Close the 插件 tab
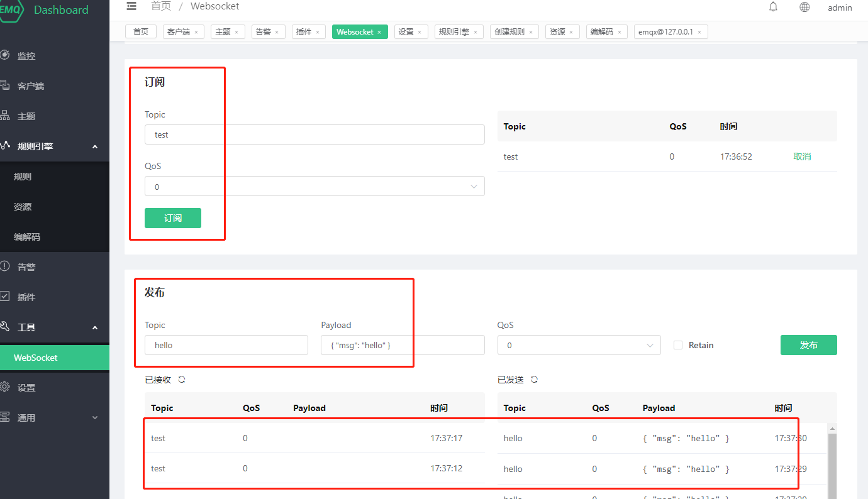Screen dimensions: 868x499 pyautogui.click(x=317, y=32)
